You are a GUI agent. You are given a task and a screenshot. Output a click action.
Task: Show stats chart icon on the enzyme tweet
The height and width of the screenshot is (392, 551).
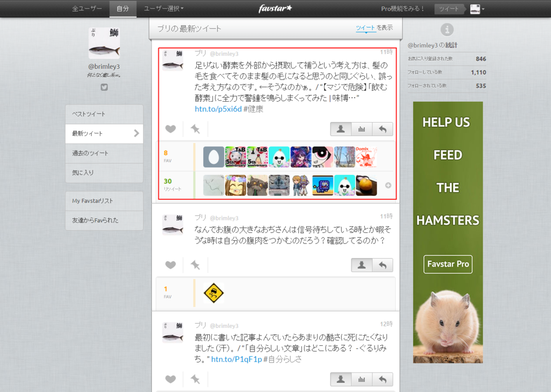(362, 129)
